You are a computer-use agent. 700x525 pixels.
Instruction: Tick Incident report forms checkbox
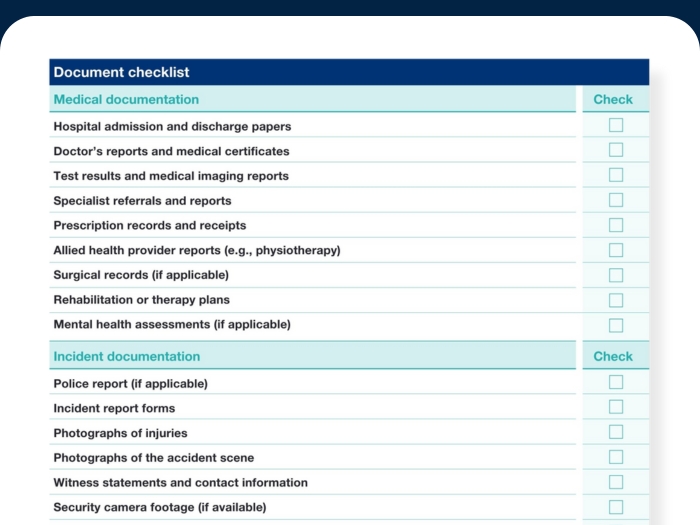click(x=616, y=408)
